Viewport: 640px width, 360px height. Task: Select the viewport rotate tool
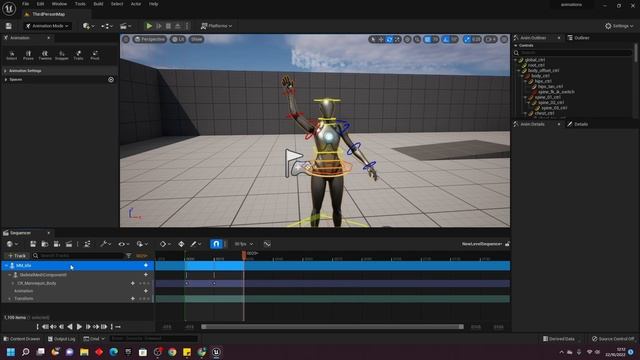click(389, 39)
